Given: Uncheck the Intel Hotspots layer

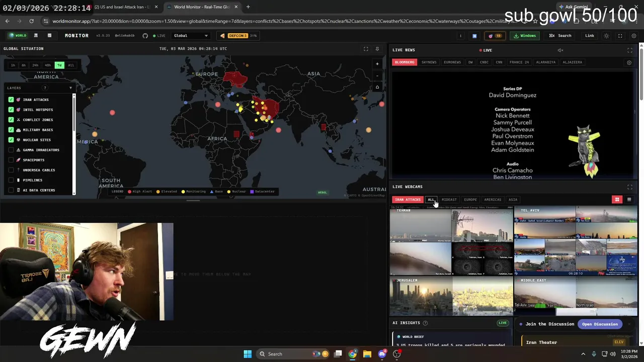Looking at the screenshot, I should (11, 110).
